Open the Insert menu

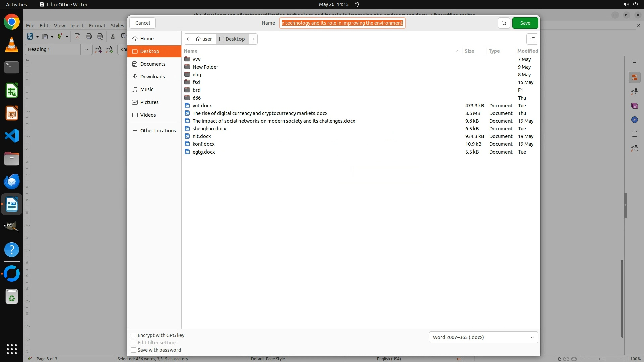click(x=76, y=26)
